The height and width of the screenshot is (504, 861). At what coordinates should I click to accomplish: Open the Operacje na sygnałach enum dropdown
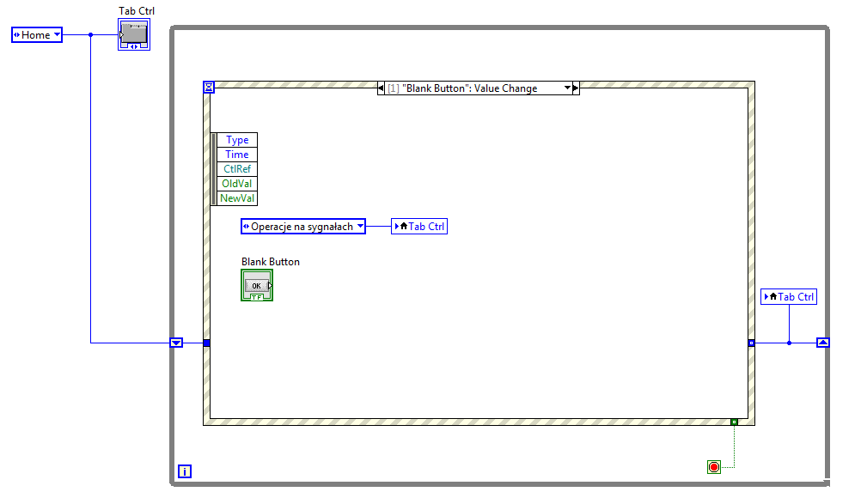point(360,226)
